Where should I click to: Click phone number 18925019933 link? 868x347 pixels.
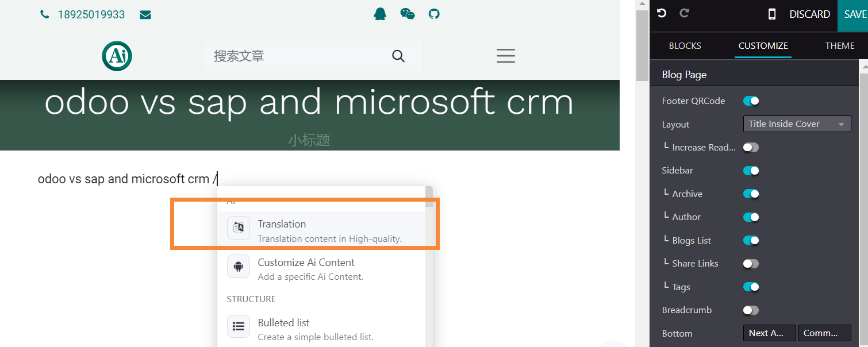(91, 15)
